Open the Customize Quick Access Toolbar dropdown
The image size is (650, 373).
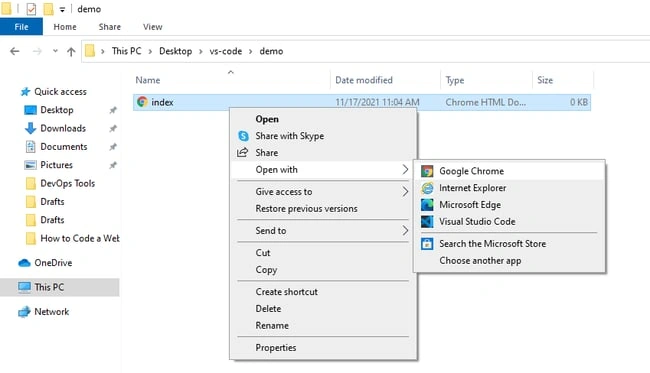(x=62, y=9)
